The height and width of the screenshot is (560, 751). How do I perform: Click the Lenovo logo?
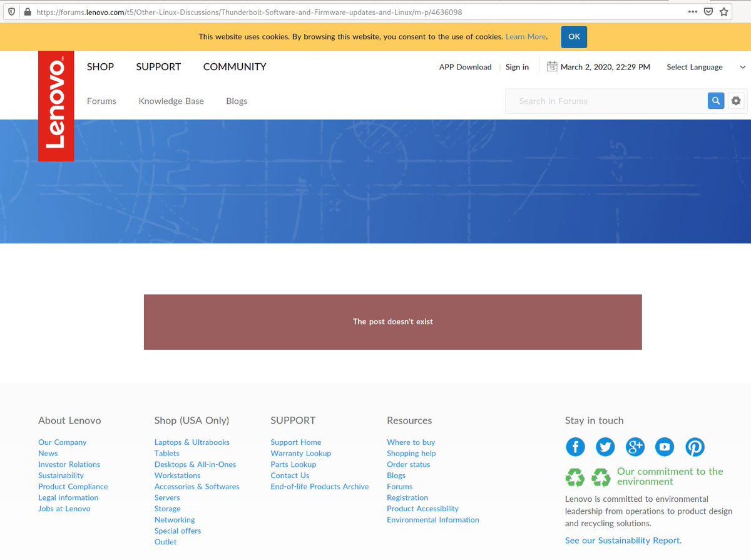pyautogui.click(x=56, y=106)
